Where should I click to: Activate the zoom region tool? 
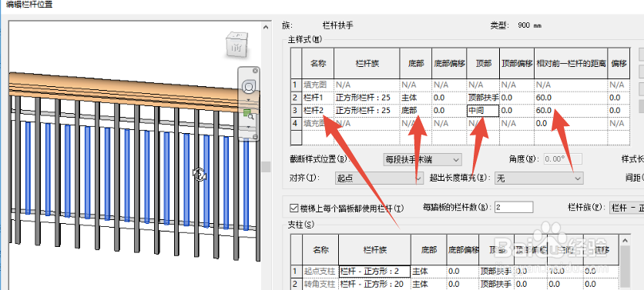coord(248,115)
